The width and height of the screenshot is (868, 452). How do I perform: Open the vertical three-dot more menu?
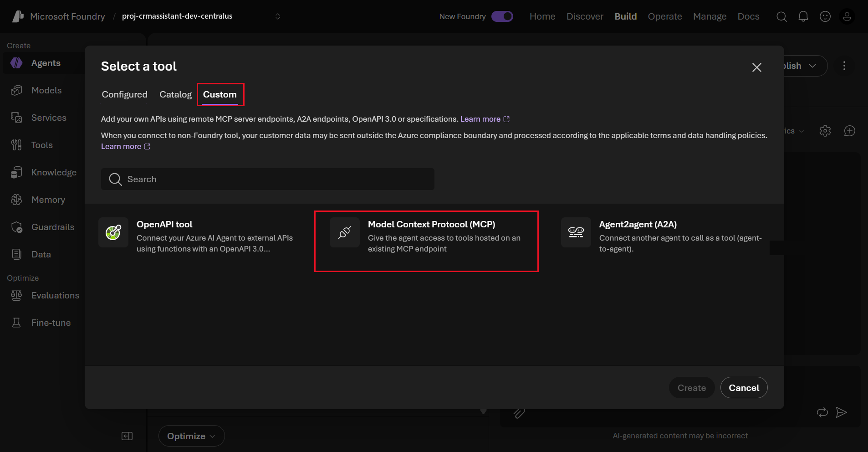pyautogui.click(x=844, y=66)
